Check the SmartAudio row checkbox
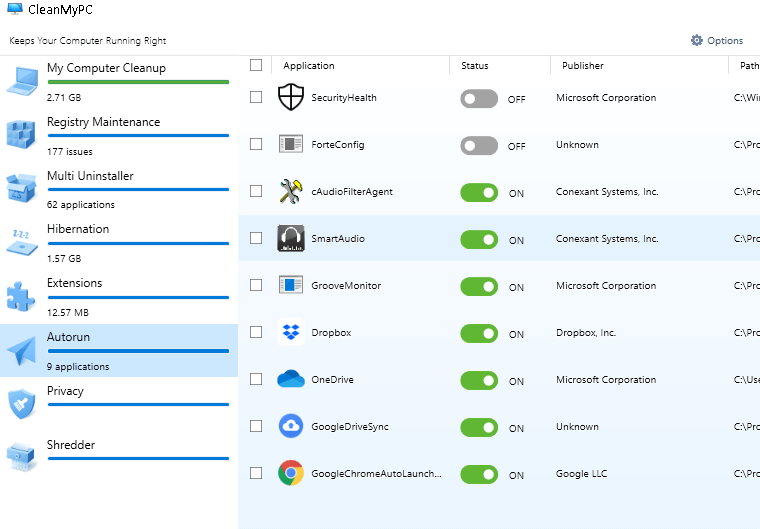 [256, 238]
